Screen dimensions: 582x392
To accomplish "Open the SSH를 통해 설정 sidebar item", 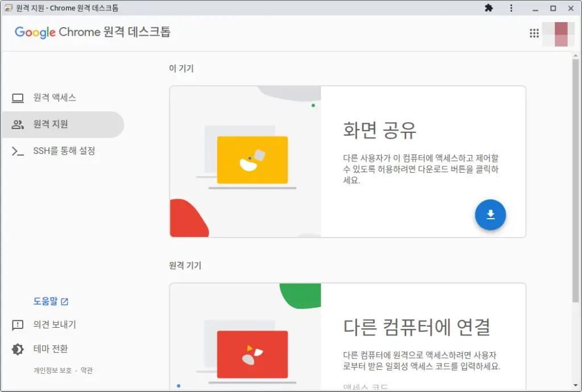I will click(x=63, y=151).
